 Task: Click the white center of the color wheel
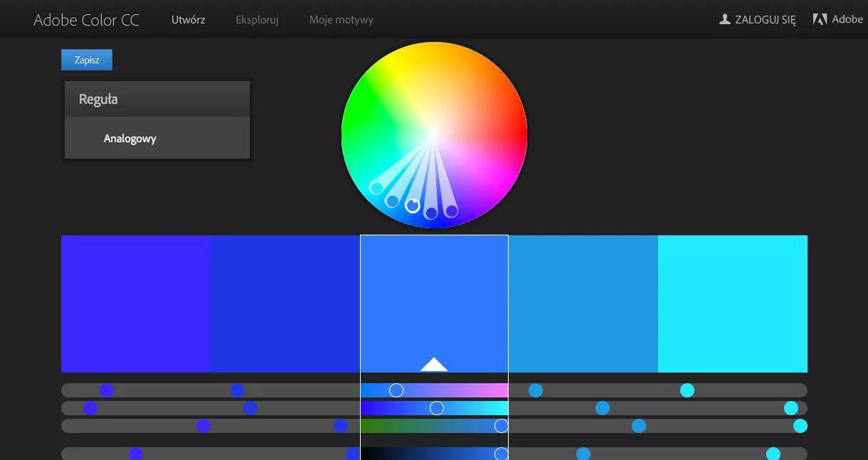point(434,135)
